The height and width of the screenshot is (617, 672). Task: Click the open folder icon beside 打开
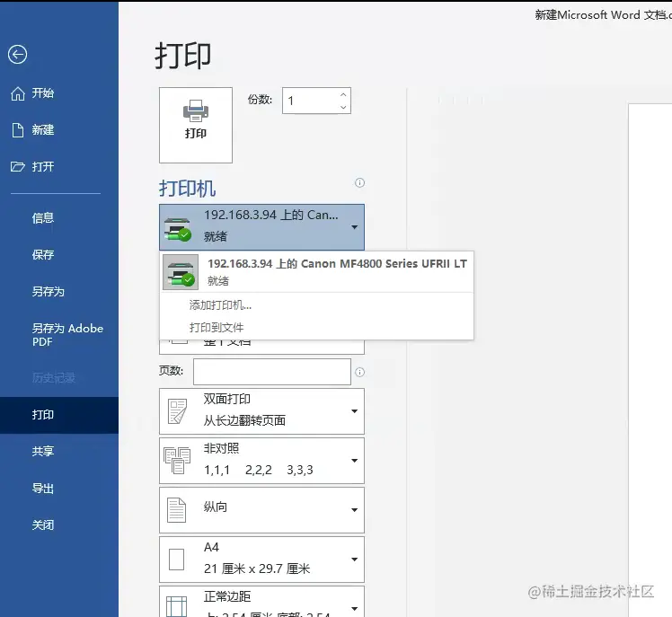tap(18, 166)
